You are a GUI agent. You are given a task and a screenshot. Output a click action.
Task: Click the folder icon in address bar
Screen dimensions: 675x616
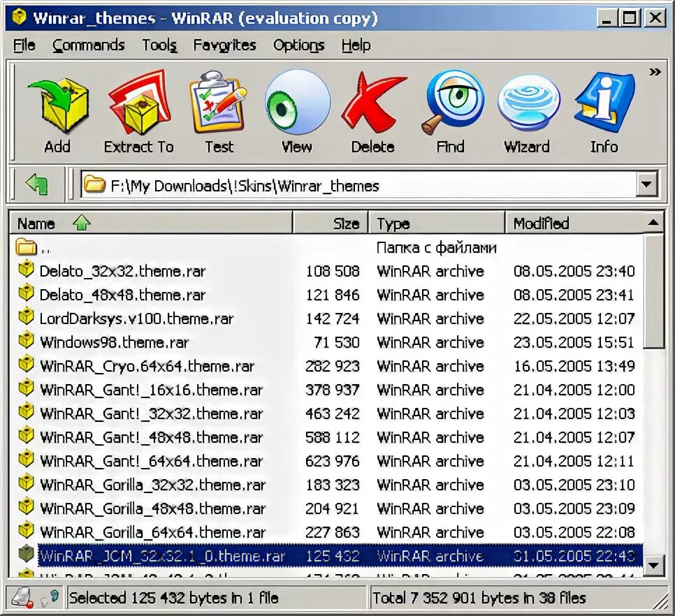95,184
